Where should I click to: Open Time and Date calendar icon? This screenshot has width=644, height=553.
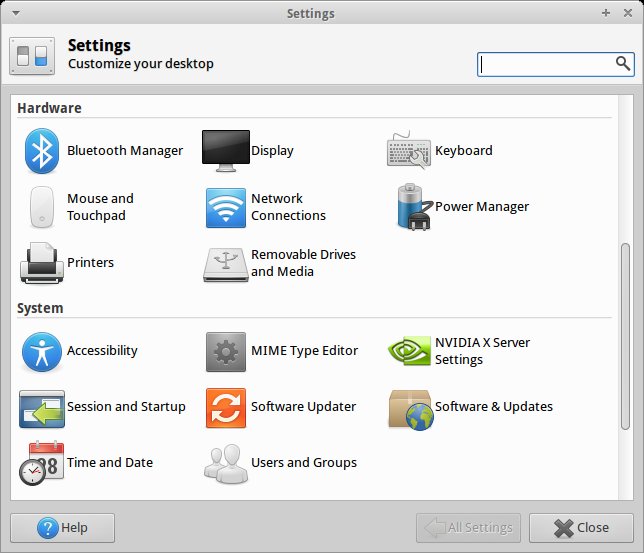41,463
